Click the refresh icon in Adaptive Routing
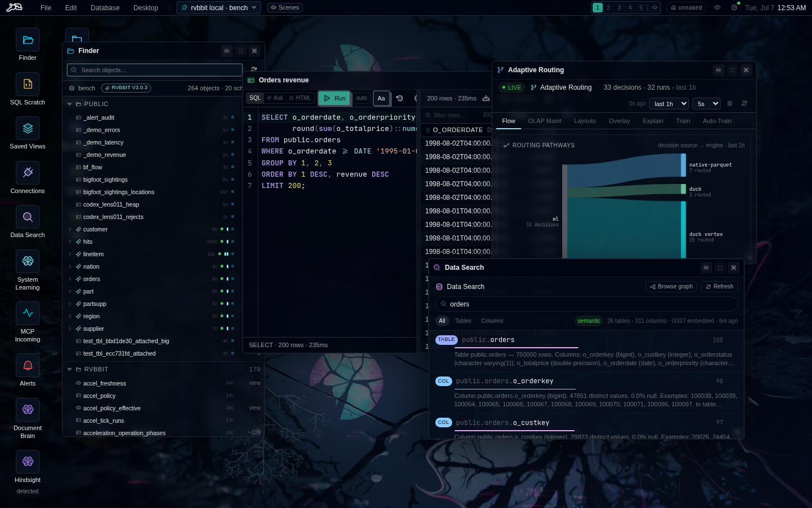This screenshot has width=812, height=508. click(744, 104)
